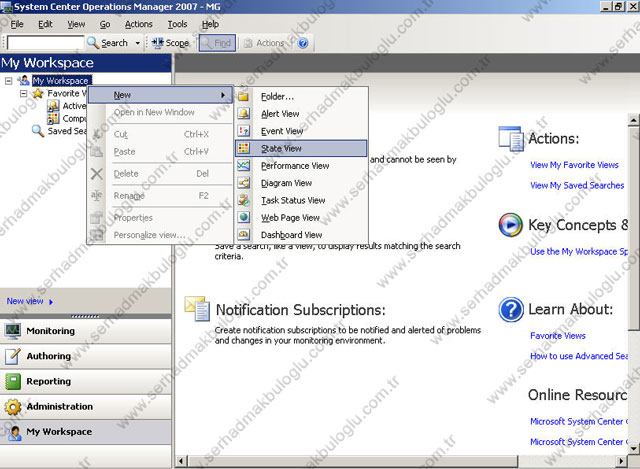
Task: Click the My Workspace user icon in navigation
Action: [x=15, y=432]
